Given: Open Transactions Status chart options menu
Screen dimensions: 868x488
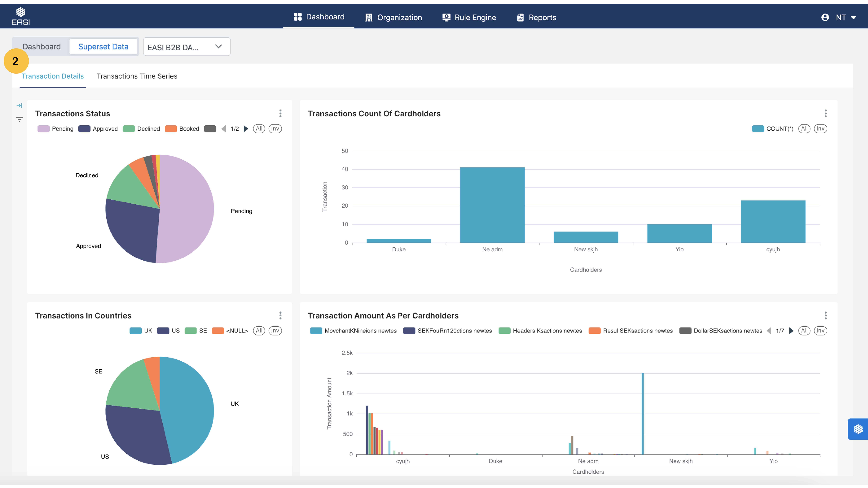Looking at the screenshot, I should (x=280, y=114).
